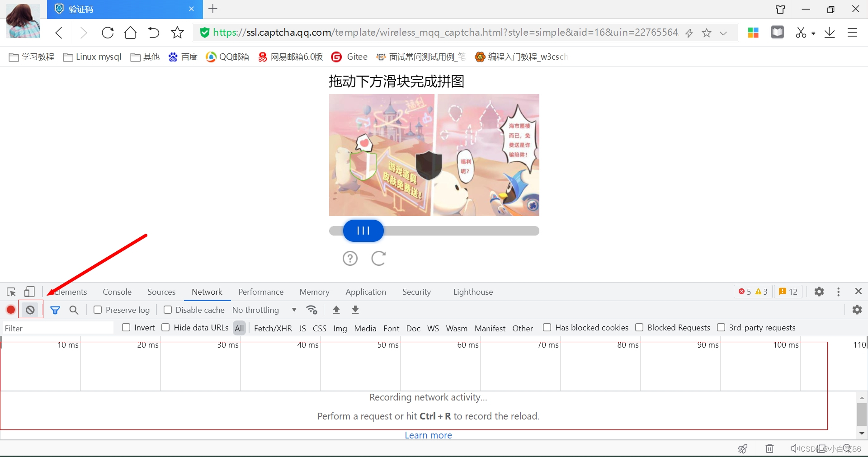Import HAR file upload icon
The width and height of the screenshot is (868, 457).
336,310
